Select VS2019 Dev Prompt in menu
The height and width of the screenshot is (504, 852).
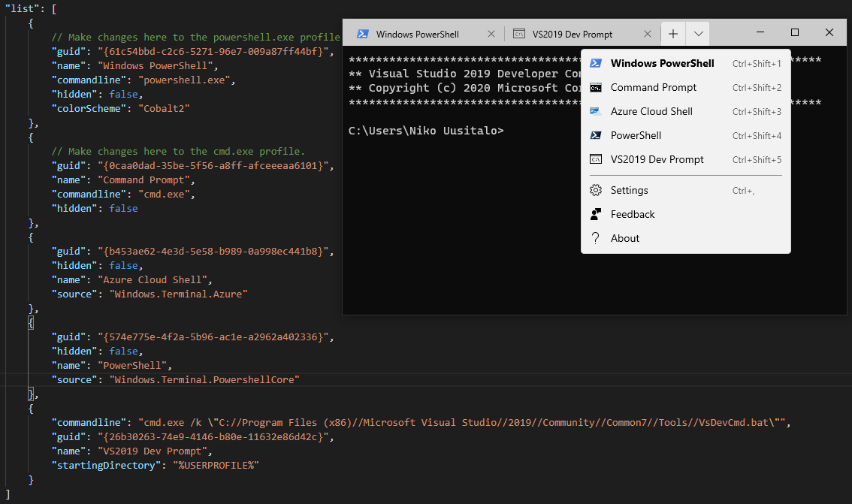pos(686,159)
